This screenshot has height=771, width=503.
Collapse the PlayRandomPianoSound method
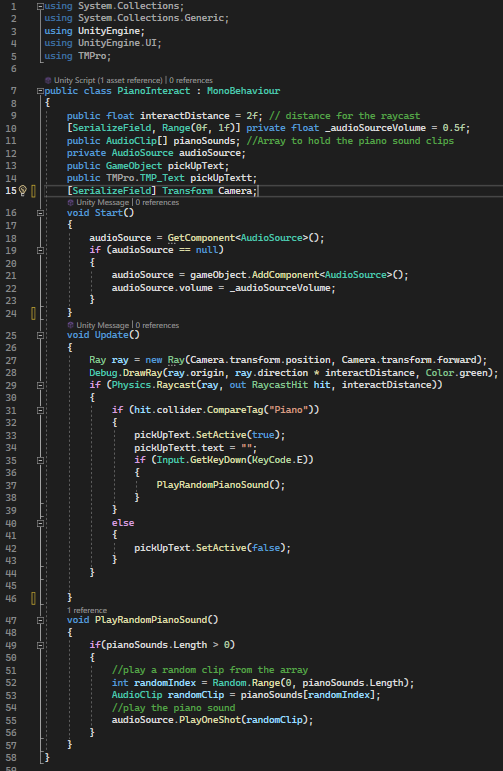(x=40, y=620)
